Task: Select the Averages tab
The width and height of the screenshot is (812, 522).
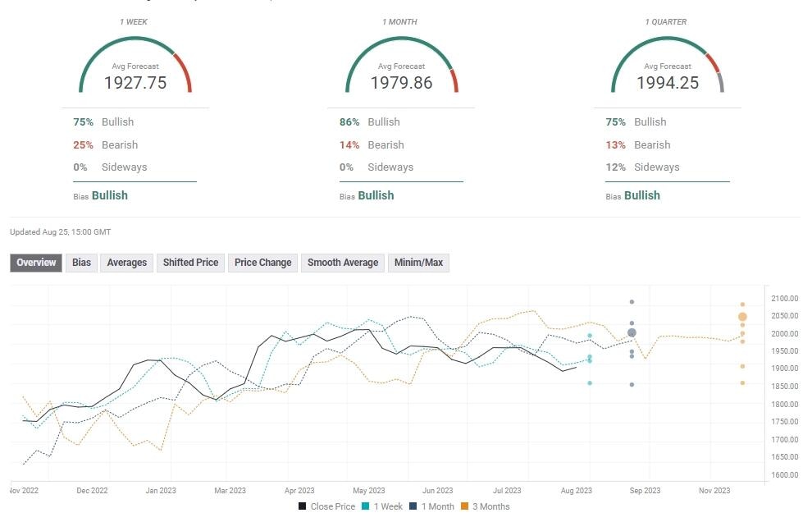Action: coord(127,263)
